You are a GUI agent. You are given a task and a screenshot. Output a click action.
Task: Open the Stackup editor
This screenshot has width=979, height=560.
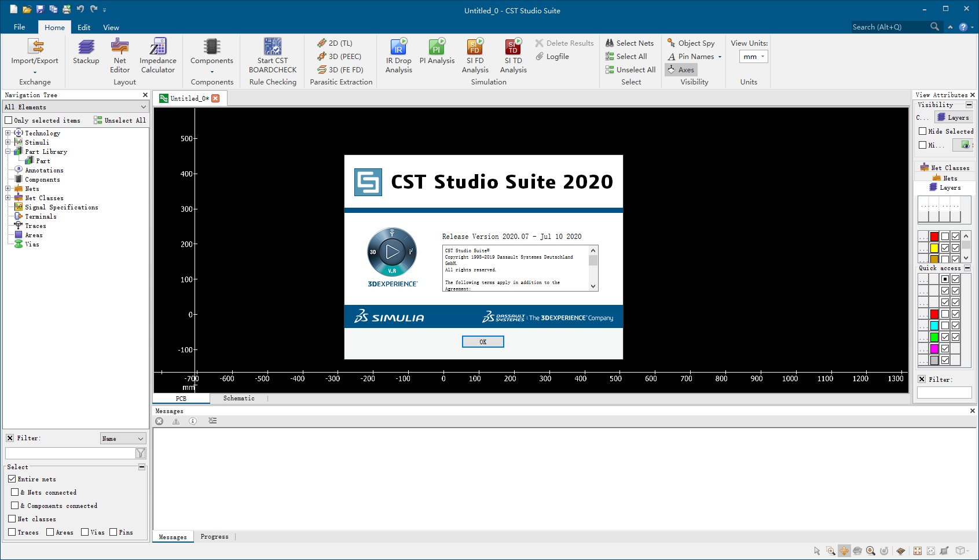coord(86,51)
